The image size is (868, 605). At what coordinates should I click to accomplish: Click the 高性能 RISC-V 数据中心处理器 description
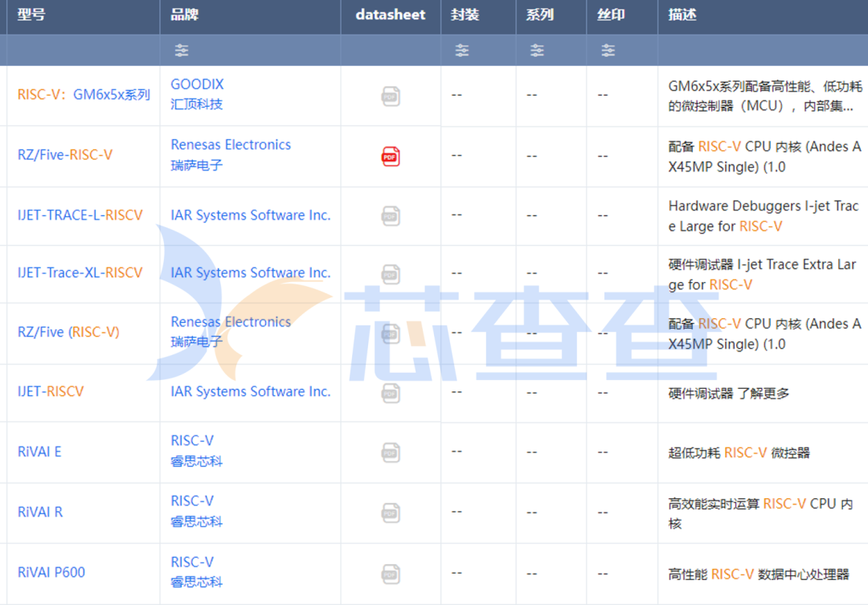[x=759, y=574]
